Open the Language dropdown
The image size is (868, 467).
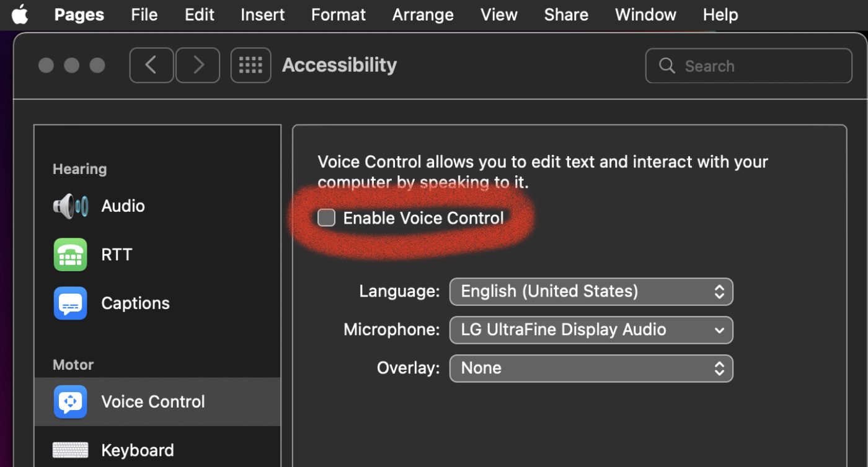[591, 292]
